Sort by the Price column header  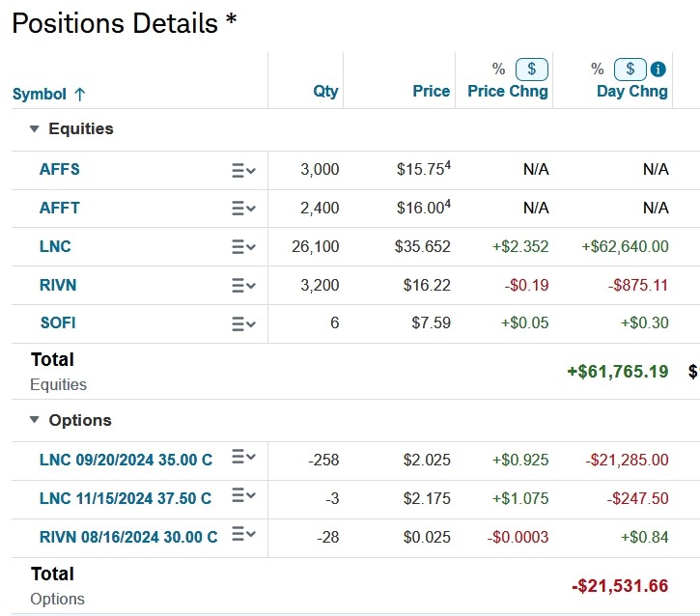(431, 91)
